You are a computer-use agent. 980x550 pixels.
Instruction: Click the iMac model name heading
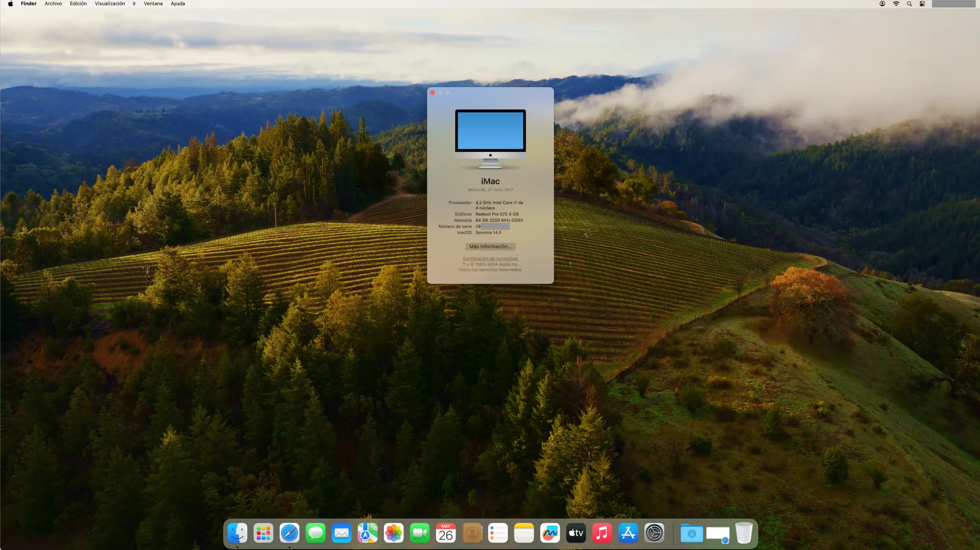490,181
